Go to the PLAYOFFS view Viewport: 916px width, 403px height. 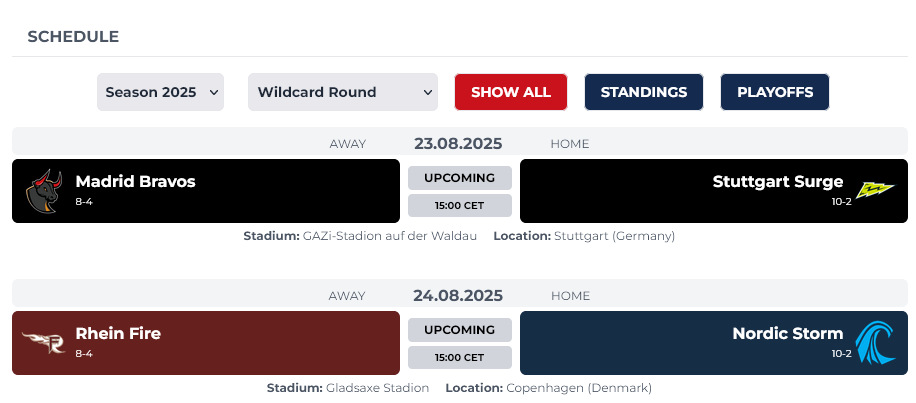774,92
